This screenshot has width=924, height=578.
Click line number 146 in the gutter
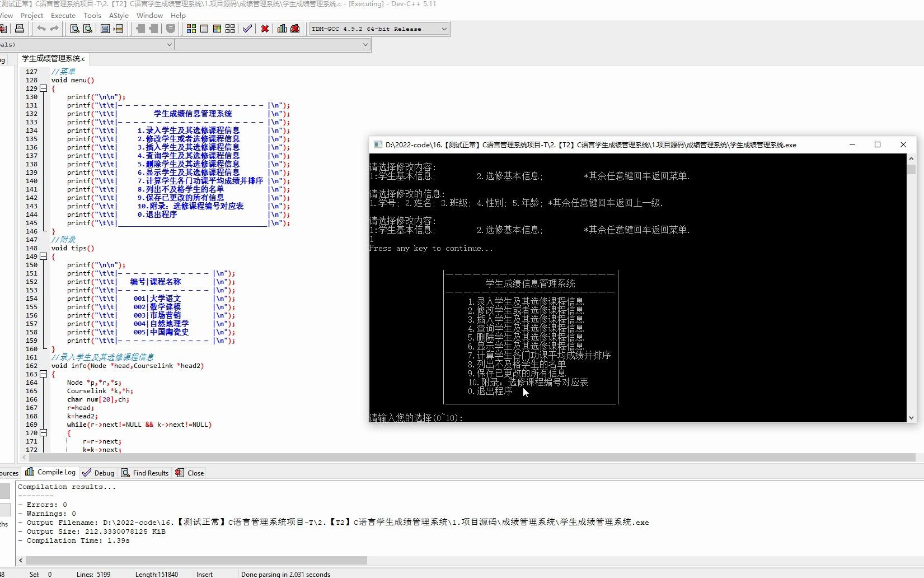coord(31,231)
